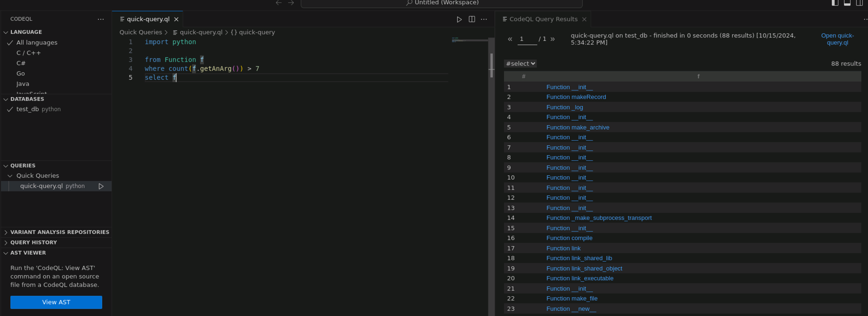
Task: Click the View AST button
Action: [x=56, y=302]
